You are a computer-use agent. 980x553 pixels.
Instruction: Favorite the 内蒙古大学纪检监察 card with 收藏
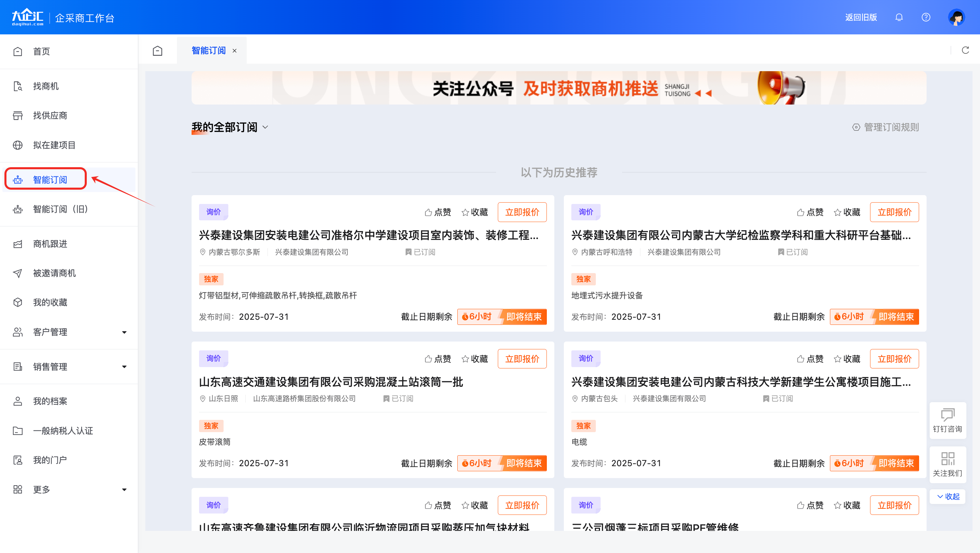click(x=847, y=212)
